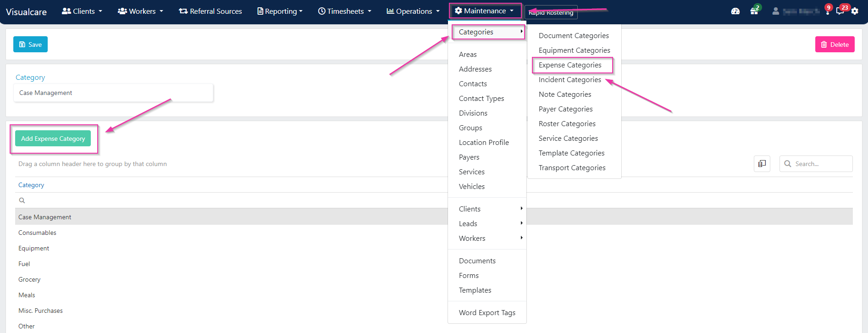
Task: Select the Other row
Action: tap(434, 326)
